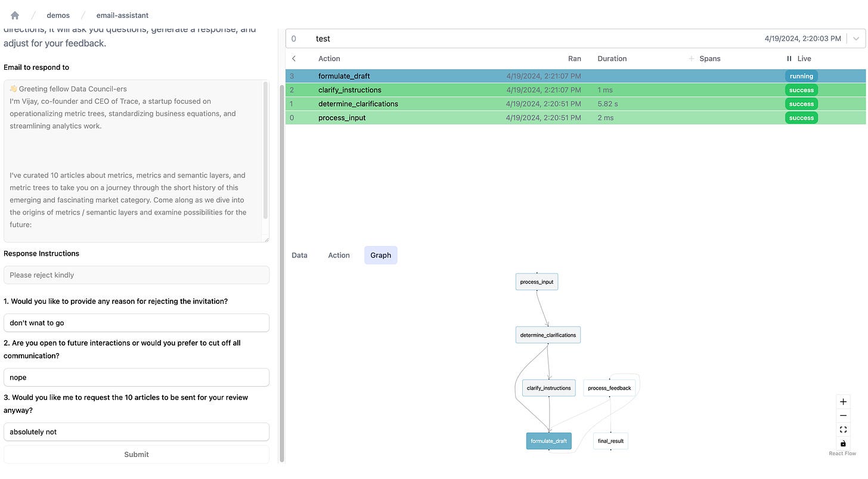Open the demos breadcrumb link

[x=58, y=15]
